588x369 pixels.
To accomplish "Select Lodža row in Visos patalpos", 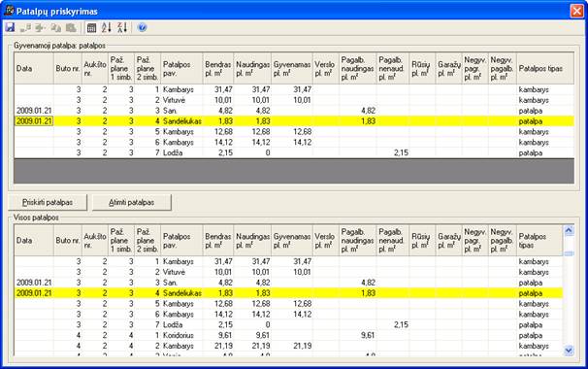I will pyautogui.click(x=288, y=324).
